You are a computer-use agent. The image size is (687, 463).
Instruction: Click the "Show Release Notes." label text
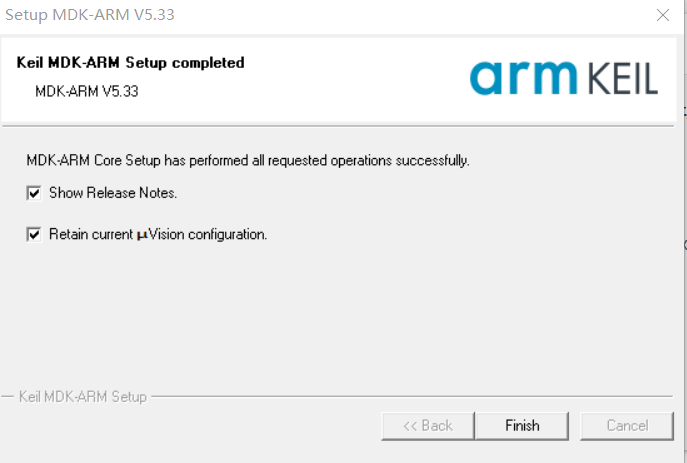tap(113, 193)
